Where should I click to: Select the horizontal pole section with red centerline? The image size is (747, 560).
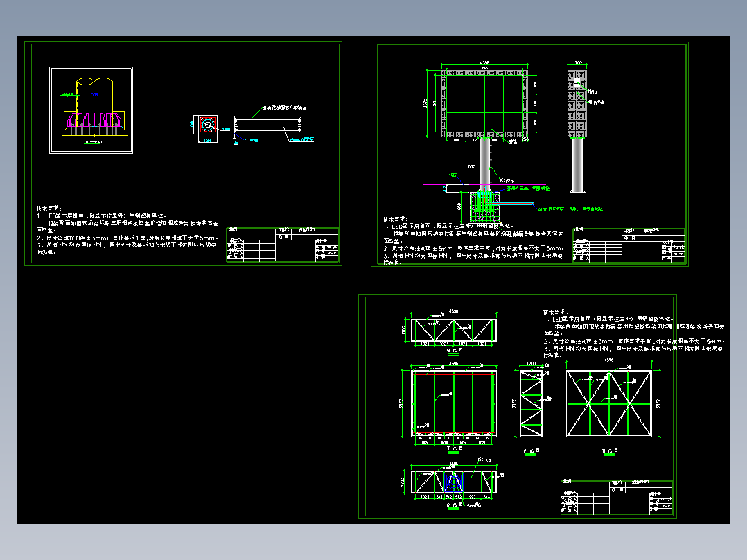coord(267,125)
